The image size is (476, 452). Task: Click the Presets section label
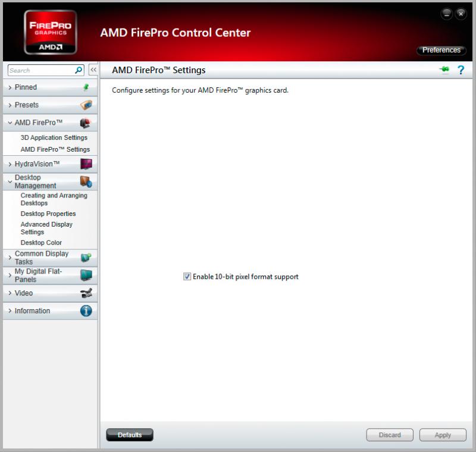coord(27,105)
